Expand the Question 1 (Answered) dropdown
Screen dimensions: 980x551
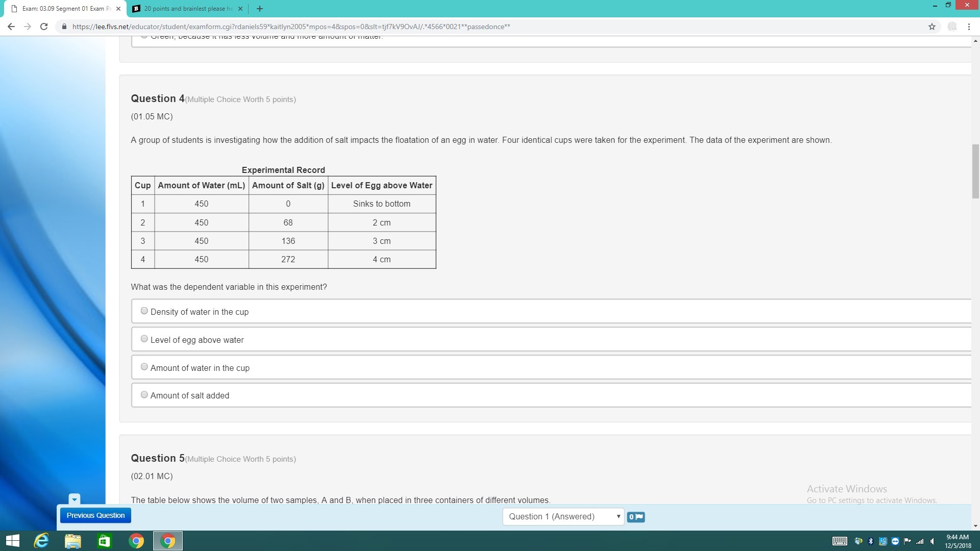click(563, 516)
